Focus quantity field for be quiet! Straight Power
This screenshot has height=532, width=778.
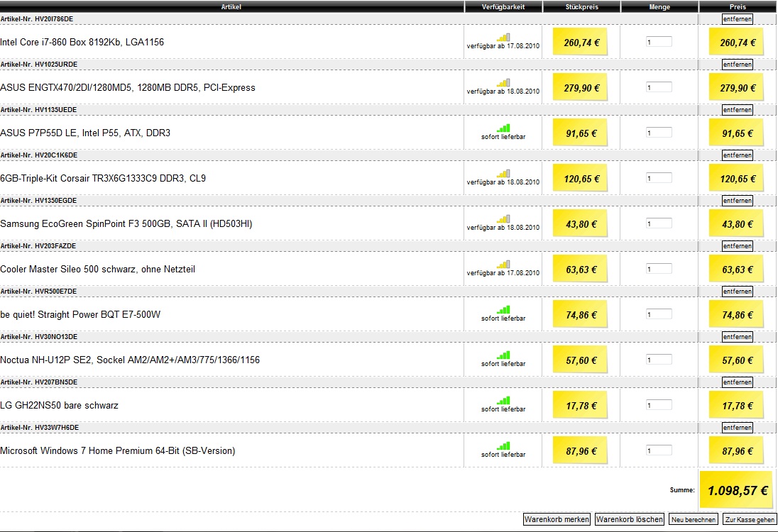tap(659, 314)
